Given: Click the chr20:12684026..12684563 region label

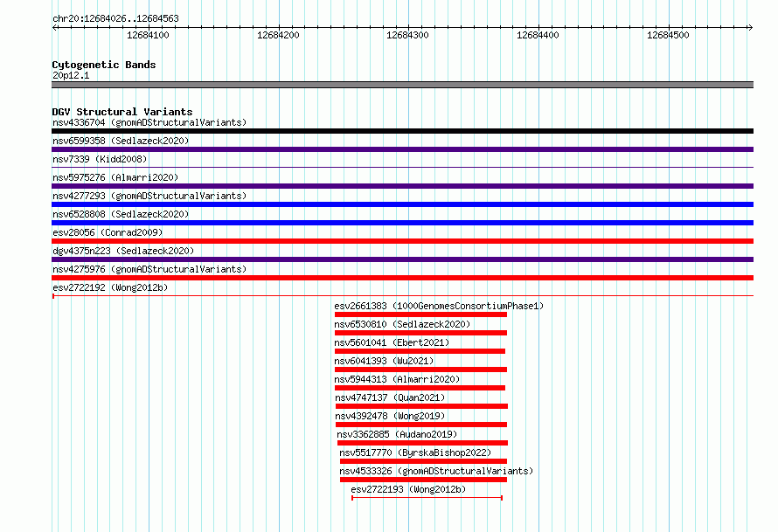Looking at the screenshot, I should pos(115,19).
